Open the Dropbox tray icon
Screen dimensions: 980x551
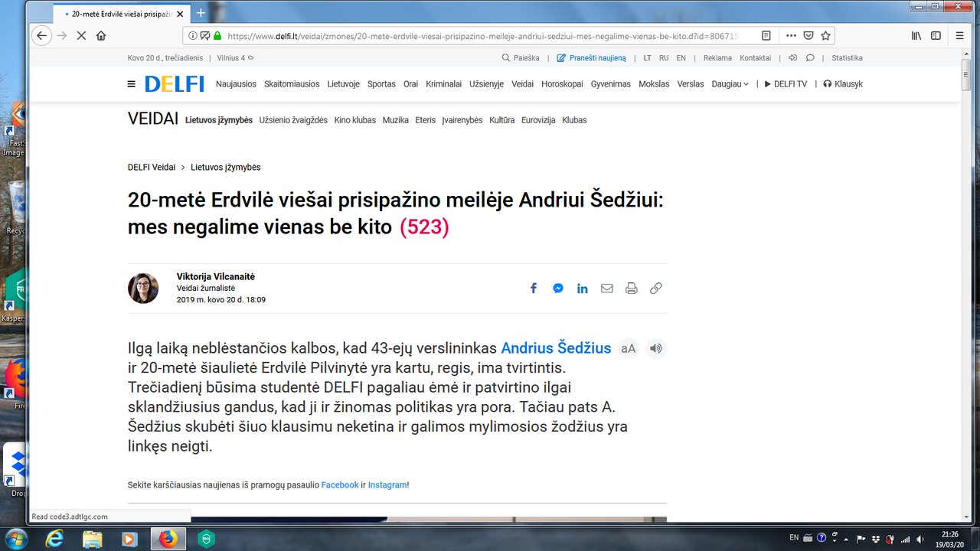coord(877,538)
